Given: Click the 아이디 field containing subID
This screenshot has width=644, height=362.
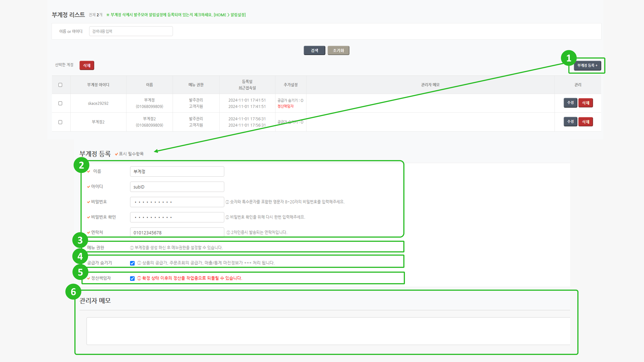Looking at the screenshot, I should point(177,187).
